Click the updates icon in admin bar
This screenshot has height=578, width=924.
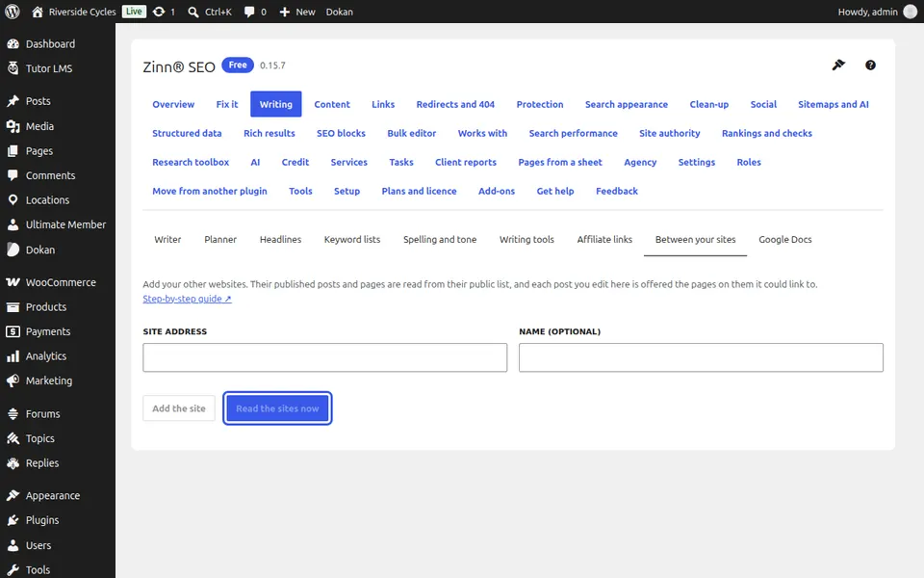coord(159,12)
